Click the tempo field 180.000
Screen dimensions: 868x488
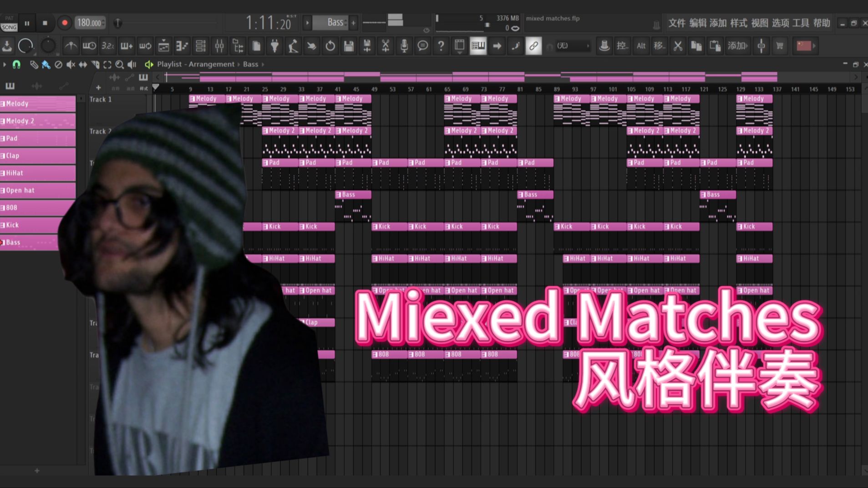point(90,23)
